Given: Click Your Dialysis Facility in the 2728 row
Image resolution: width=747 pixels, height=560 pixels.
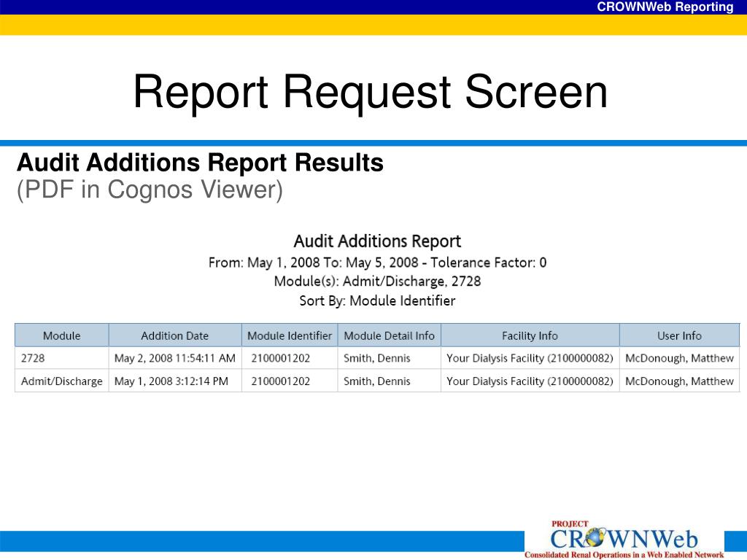Looking at the screenshot, I should coord(530,358).
